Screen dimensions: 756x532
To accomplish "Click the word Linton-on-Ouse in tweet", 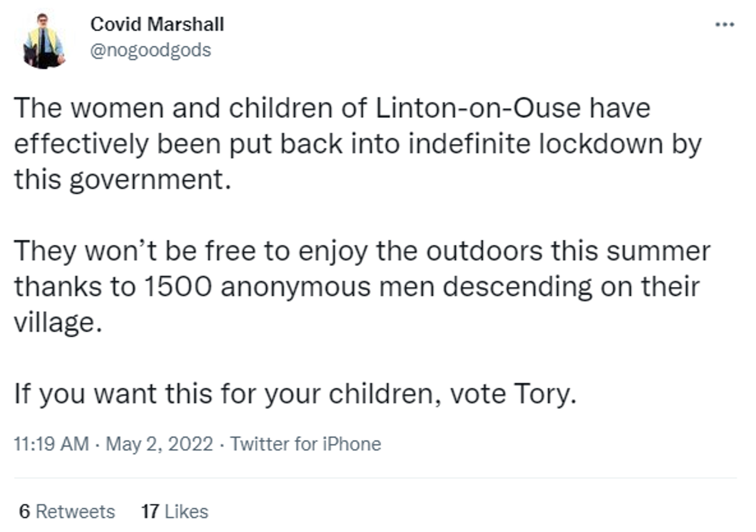I will click(478, 108).
